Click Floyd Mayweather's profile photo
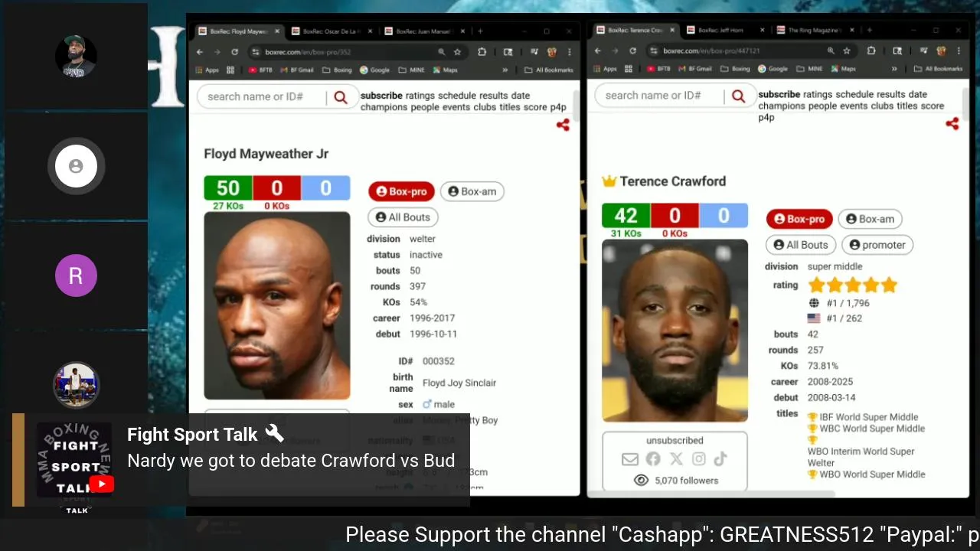980x551 pixels. (277, 305)
